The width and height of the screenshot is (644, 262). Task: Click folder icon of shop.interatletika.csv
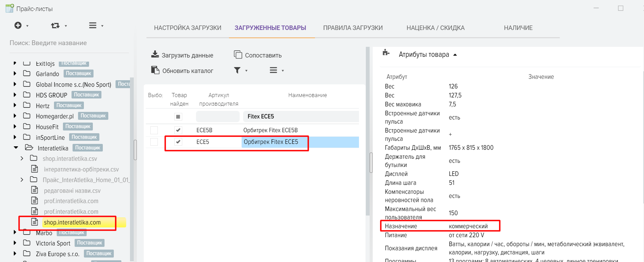34,158
